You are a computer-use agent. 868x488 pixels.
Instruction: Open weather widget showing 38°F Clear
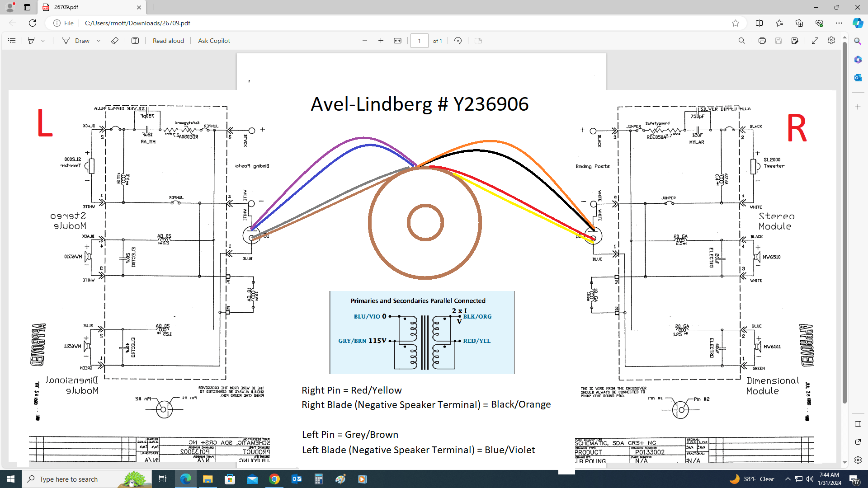coord(752,479)
